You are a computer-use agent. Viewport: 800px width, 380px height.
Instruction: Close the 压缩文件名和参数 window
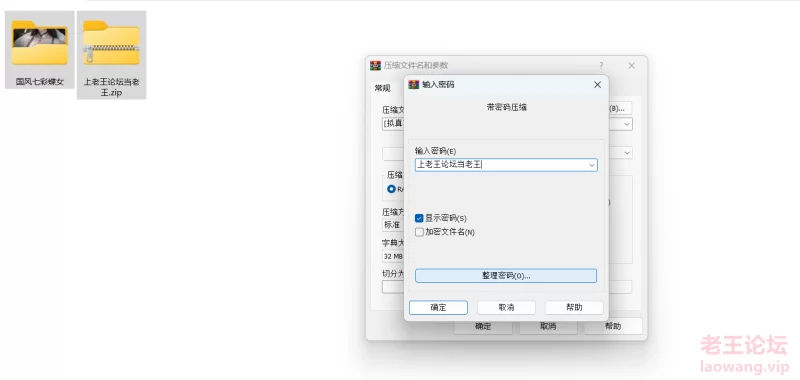[632, 65]
